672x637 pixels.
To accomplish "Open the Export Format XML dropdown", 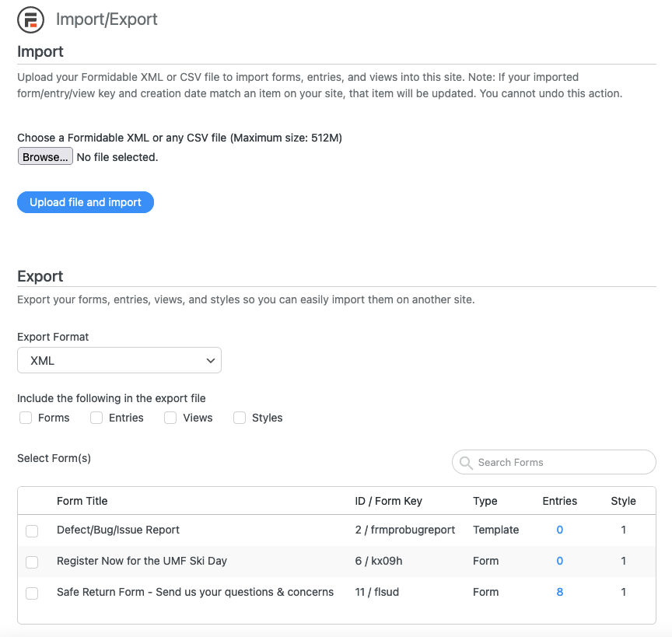I will tap(119, 361).
